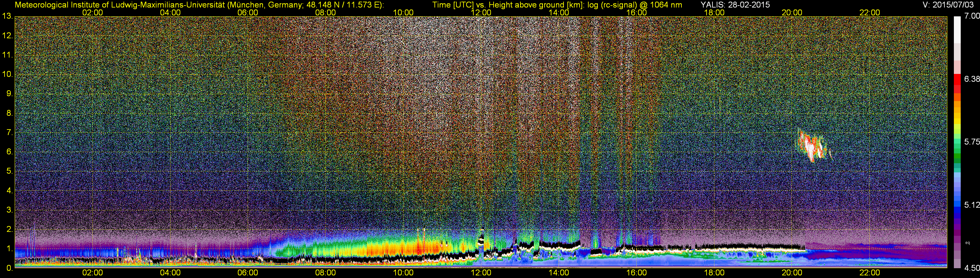The height and width of the screenshot is (278, 980).
Task: Click the 12:00 time label on bottom axis
Action: tap(481, 273)
